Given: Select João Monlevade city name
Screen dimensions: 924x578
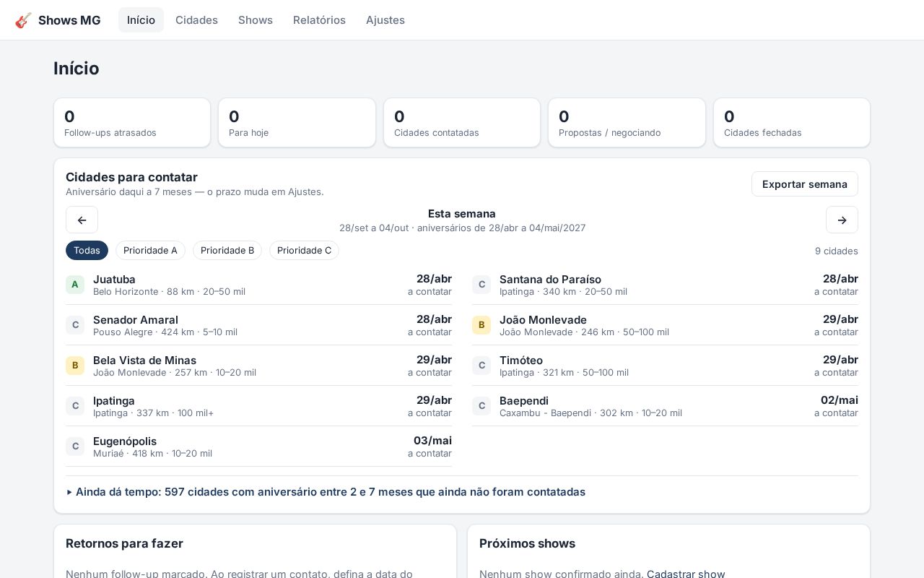Looking at the screenshot, I should [543, 319].
